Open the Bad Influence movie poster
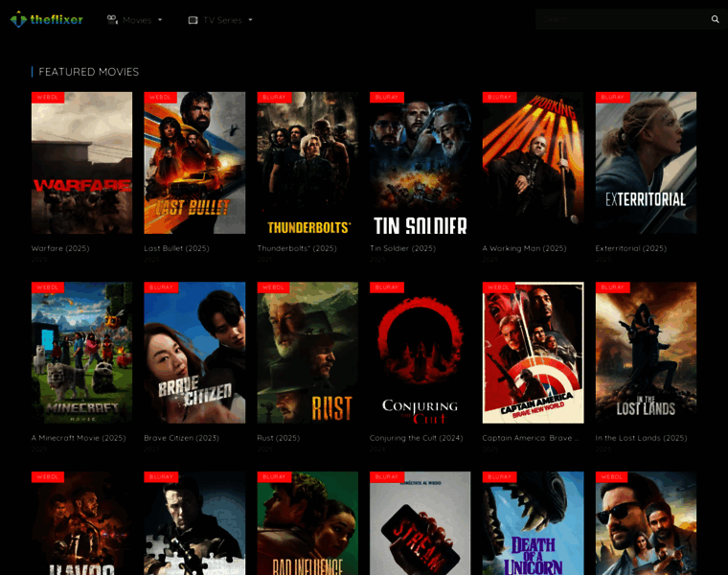The width and height of the screenshot is (728, 575). point(307,523)
